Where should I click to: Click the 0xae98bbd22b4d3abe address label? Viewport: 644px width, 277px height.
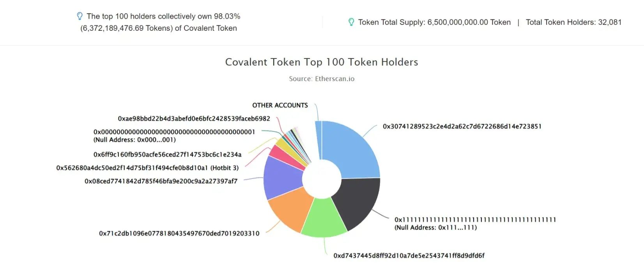click(194, 118)
